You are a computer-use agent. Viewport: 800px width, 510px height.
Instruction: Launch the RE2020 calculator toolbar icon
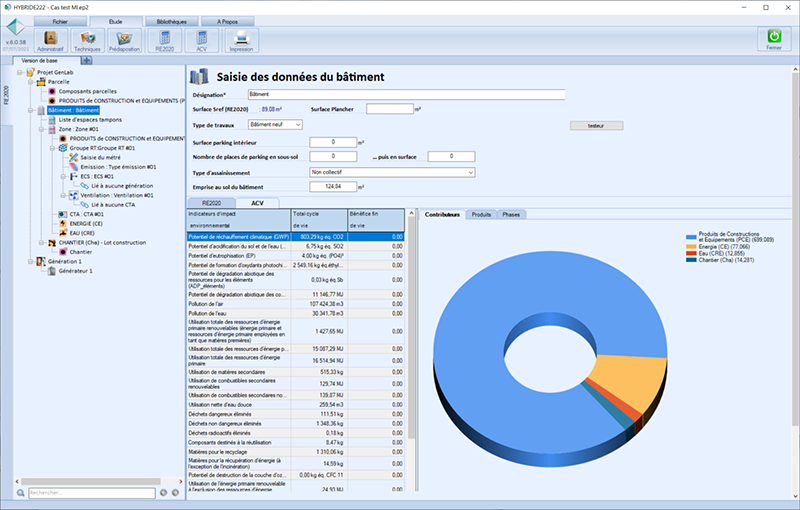[x=164, y=38]
